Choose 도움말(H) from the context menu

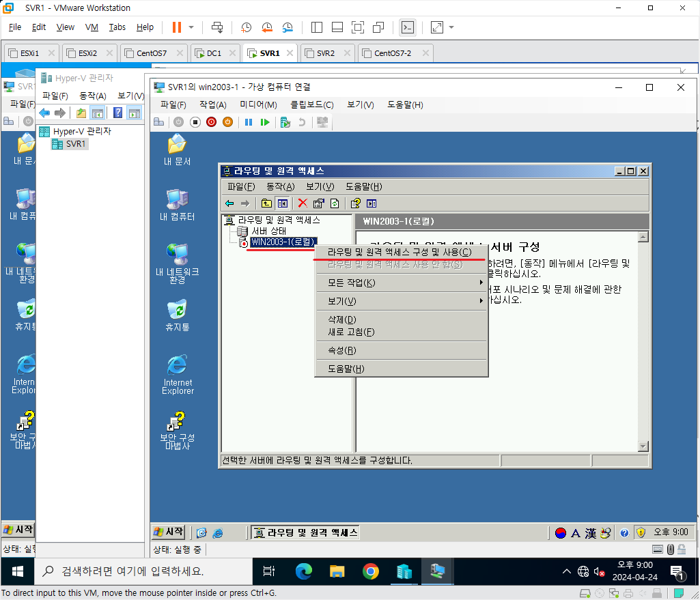tap(400, 369)
